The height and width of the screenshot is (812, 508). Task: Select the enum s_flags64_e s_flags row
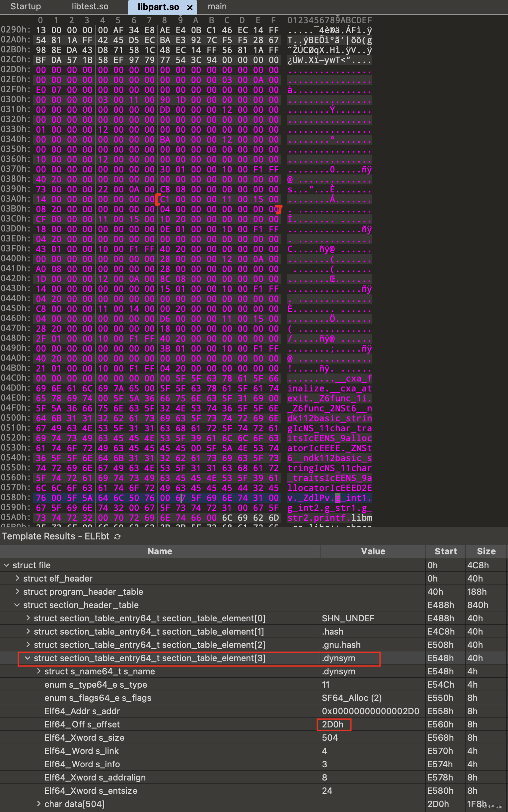coord(254,698)
